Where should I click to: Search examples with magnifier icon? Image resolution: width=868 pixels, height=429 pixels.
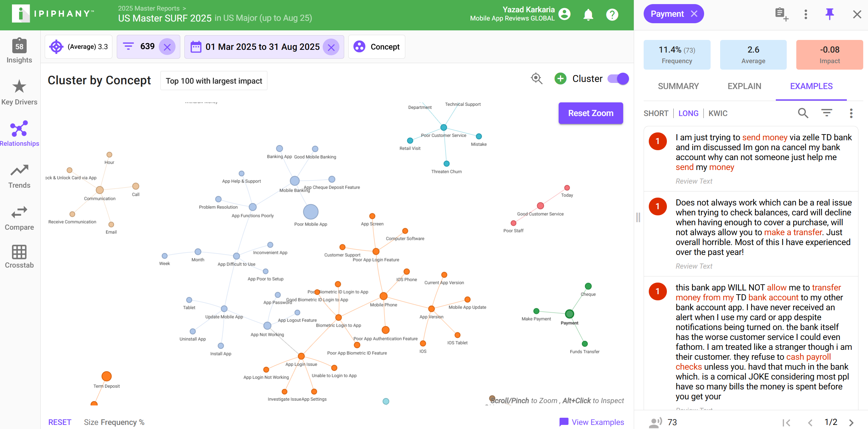point(803,113)
